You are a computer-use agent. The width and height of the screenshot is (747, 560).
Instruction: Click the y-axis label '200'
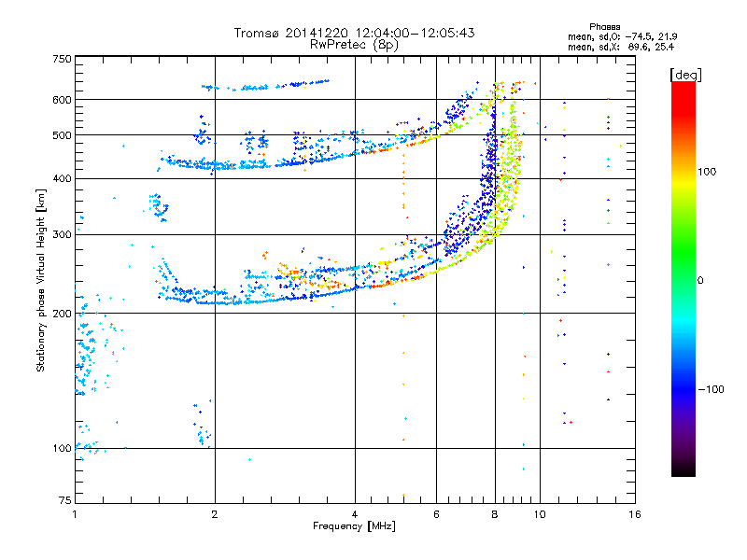point(62,314)
